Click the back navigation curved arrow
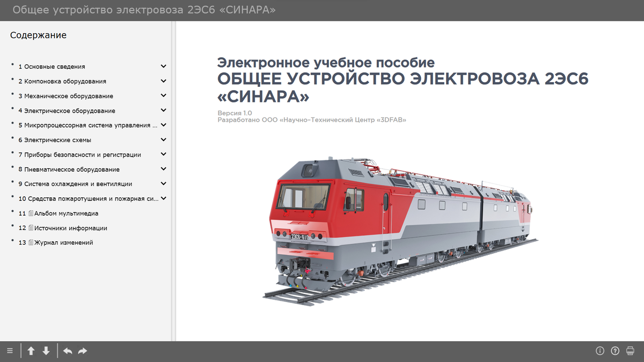The height and width of the screenshot is (362, 644). point(68,351)
